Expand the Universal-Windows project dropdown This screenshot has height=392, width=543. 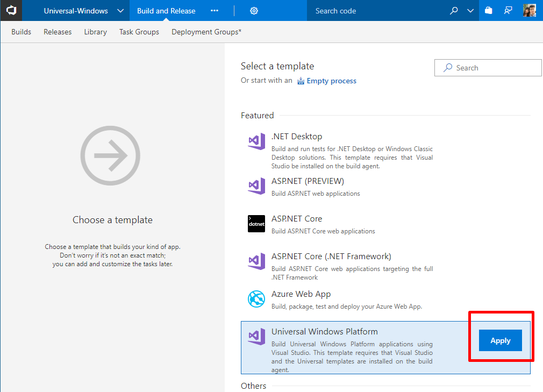[x=120, y=11]
